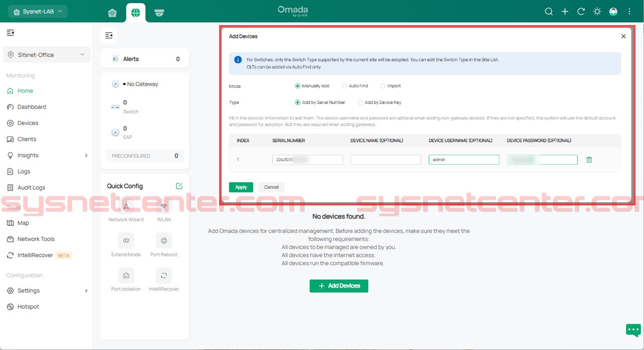
Task: Click the refresh icon in top bar
Action: pos(581,12)
